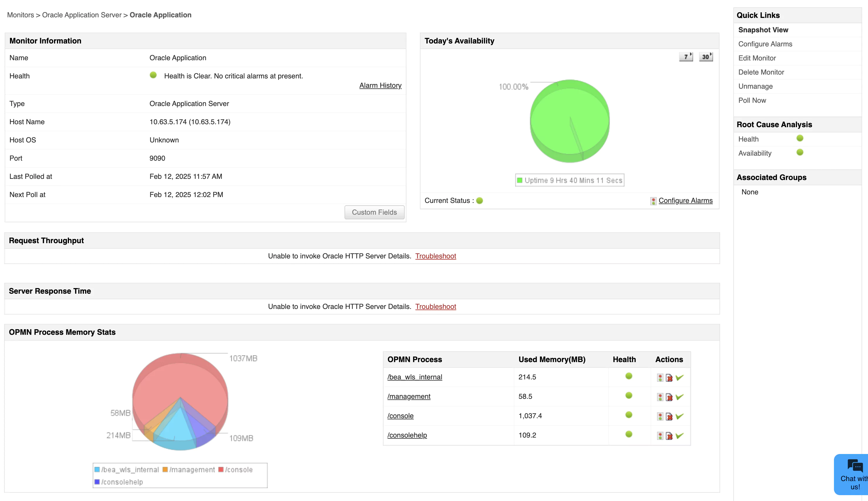Click the green health LED in Monitor Information

153,75
